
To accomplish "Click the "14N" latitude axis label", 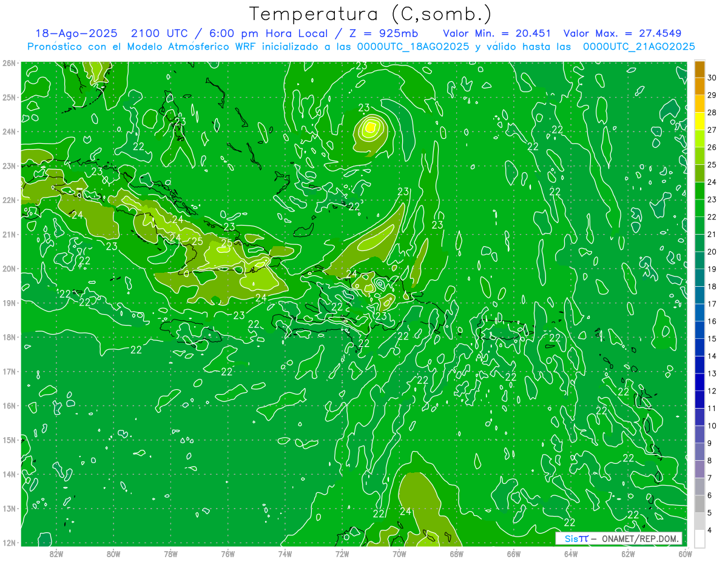I will [10, 474].
